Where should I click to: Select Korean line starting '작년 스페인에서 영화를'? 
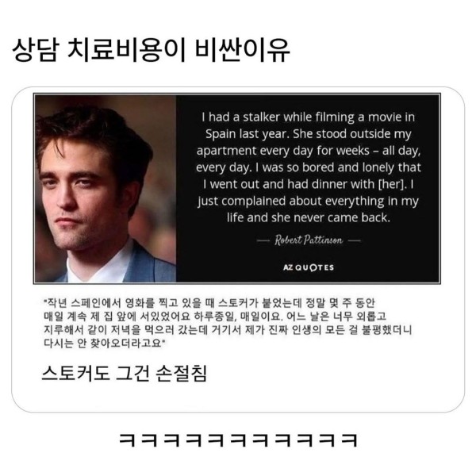(x=209, y=303)
